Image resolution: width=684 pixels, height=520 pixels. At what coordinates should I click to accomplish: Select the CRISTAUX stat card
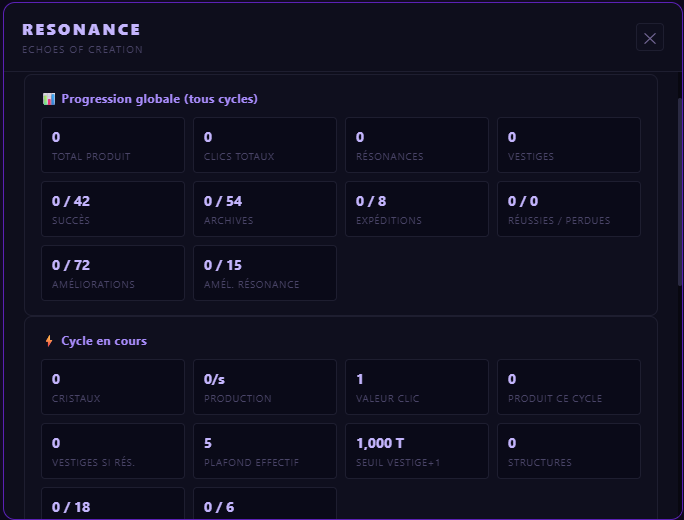[x=113, y=387]
